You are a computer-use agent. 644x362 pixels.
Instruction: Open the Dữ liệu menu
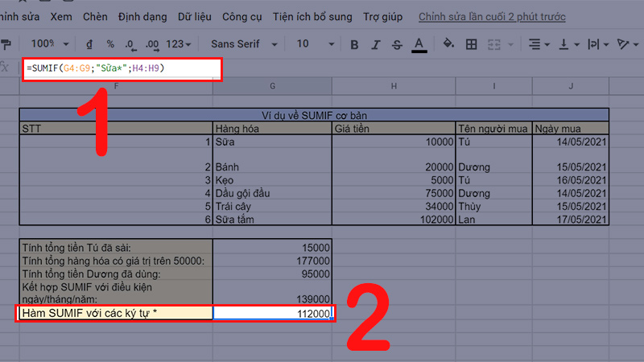pos(195,17)
